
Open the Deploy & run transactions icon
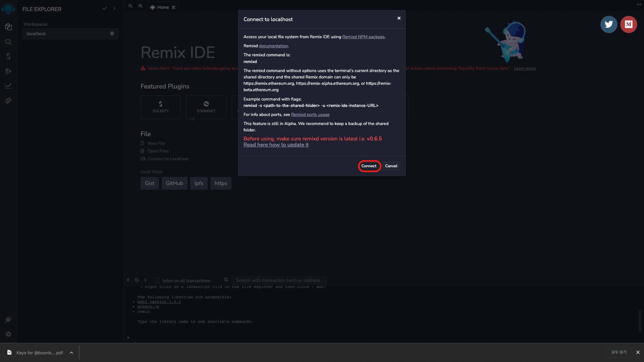tap(8, 71)
